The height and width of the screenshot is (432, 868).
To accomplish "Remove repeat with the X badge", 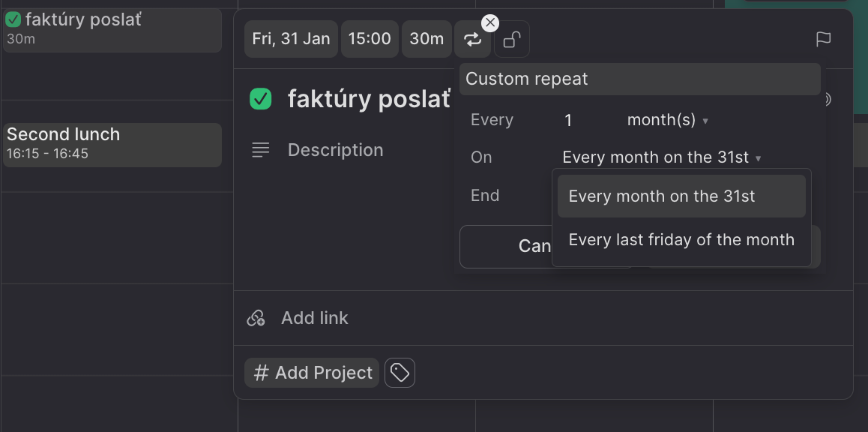I will click(490, 23).
